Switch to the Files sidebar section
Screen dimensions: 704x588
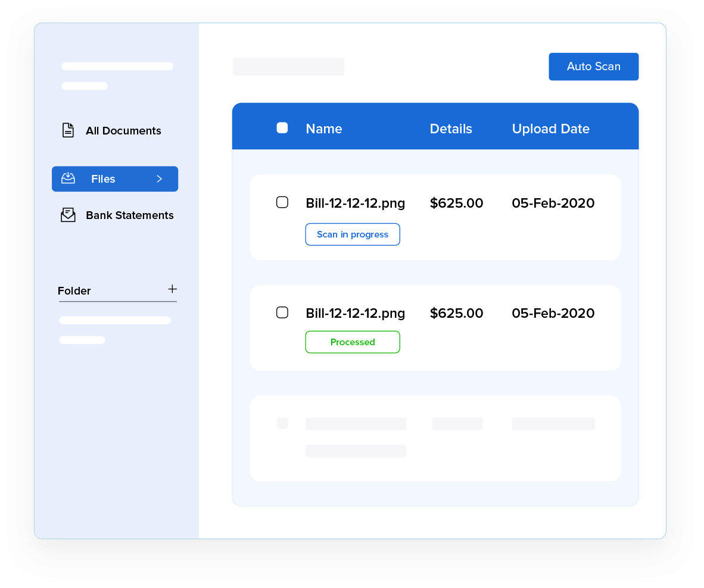coord(103,179)
